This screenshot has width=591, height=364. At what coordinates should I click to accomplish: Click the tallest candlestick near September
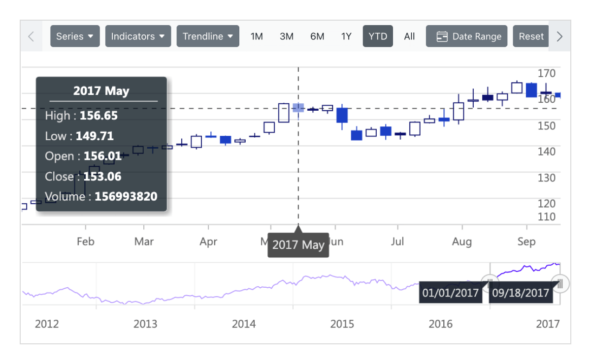pos(530,90)
